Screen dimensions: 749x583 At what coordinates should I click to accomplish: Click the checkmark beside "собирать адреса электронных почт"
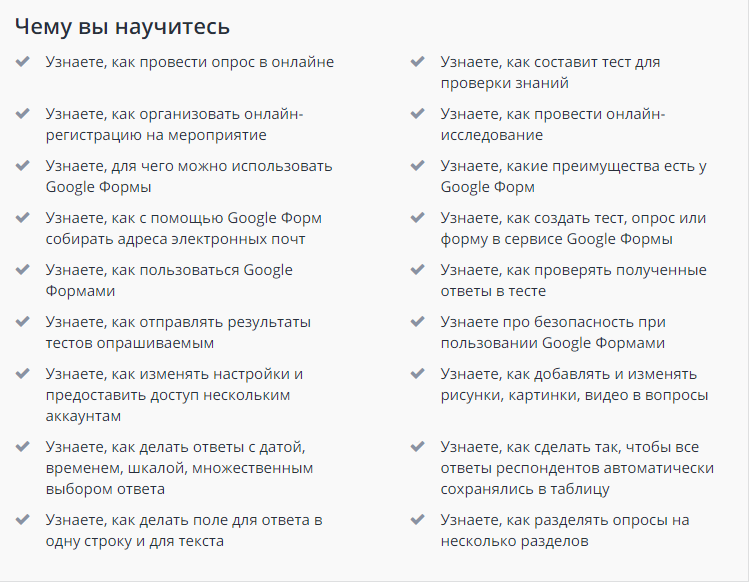(22, 218)
